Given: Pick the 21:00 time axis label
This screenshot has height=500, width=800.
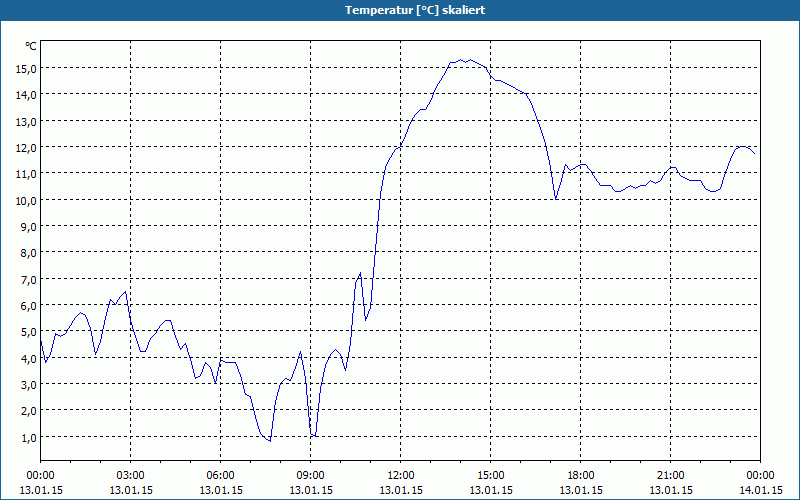Looking at the screenshot, I should [670, 476].
